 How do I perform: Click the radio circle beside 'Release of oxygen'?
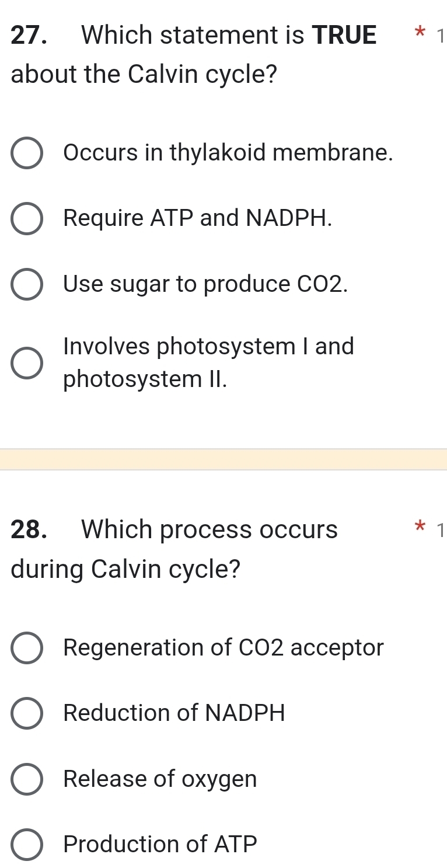(x=27, y=779)
